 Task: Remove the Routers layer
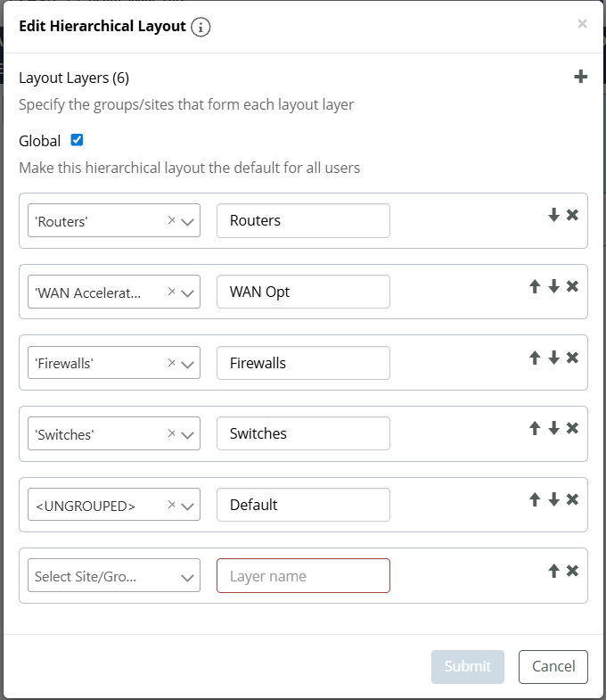click(x=572, y=215)
